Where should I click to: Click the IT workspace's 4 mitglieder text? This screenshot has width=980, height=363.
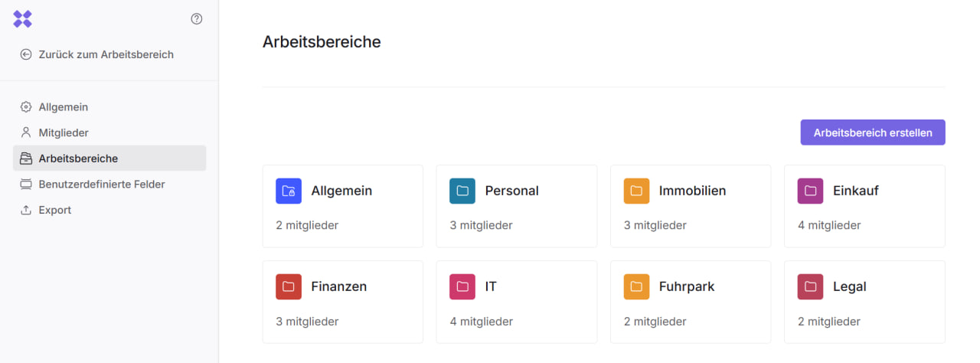tap(482, 322)
